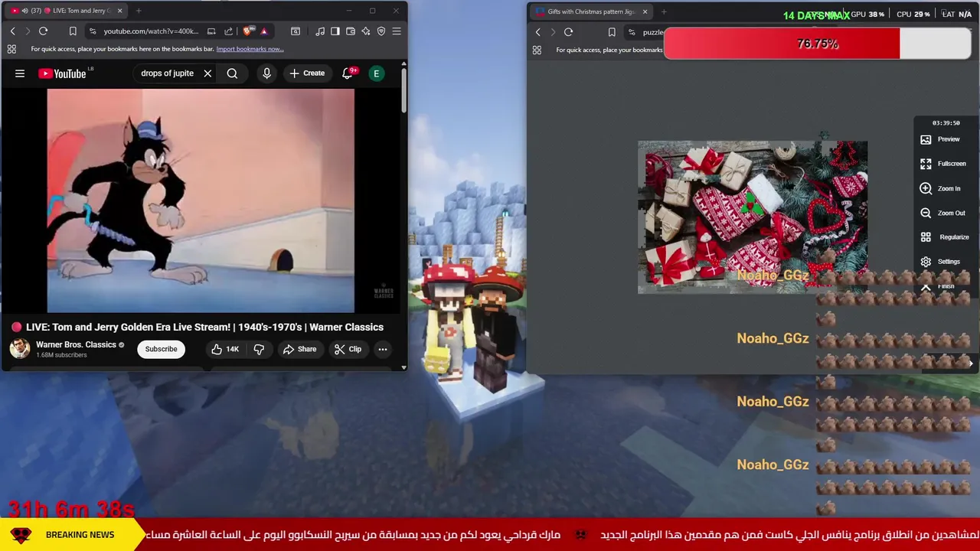Reload the YouTube page
Viewport: 980px width, 551px height.
coord(43,31)
